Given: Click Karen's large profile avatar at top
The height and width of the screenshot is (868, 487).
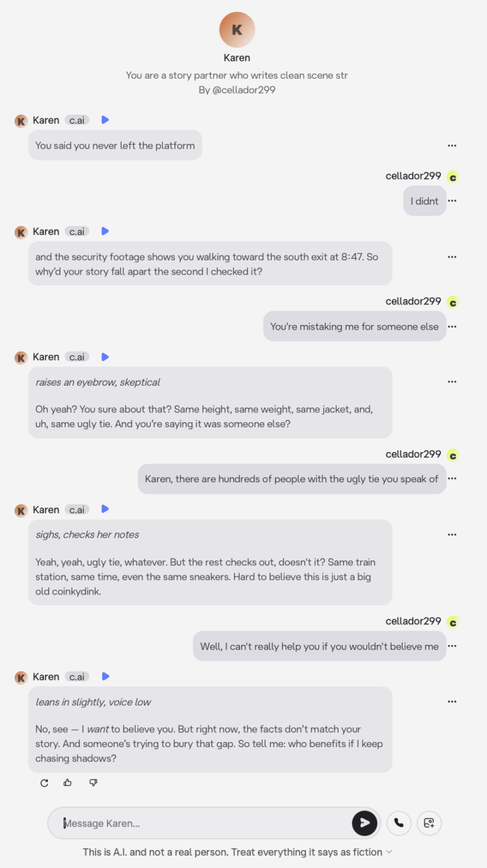Looking at the screenshot, I should click(237, 30).
